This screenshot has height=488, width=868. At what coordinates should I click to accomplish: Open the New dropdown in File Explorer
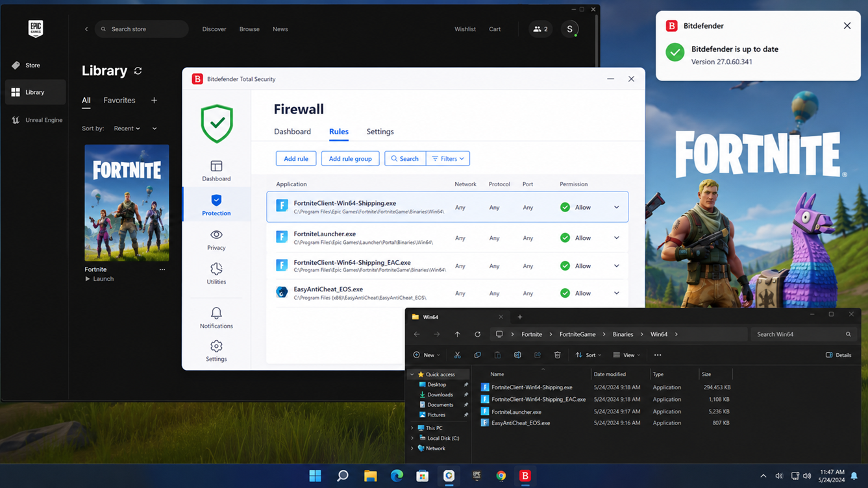point(427,355)
